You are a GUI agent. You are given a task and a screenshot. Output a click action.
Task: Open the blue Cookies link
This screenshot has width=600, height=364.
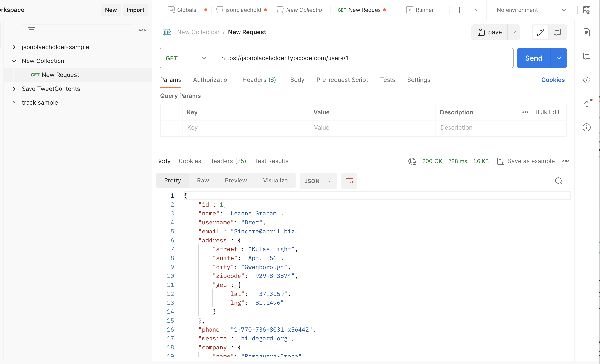[x=553, y=80]
